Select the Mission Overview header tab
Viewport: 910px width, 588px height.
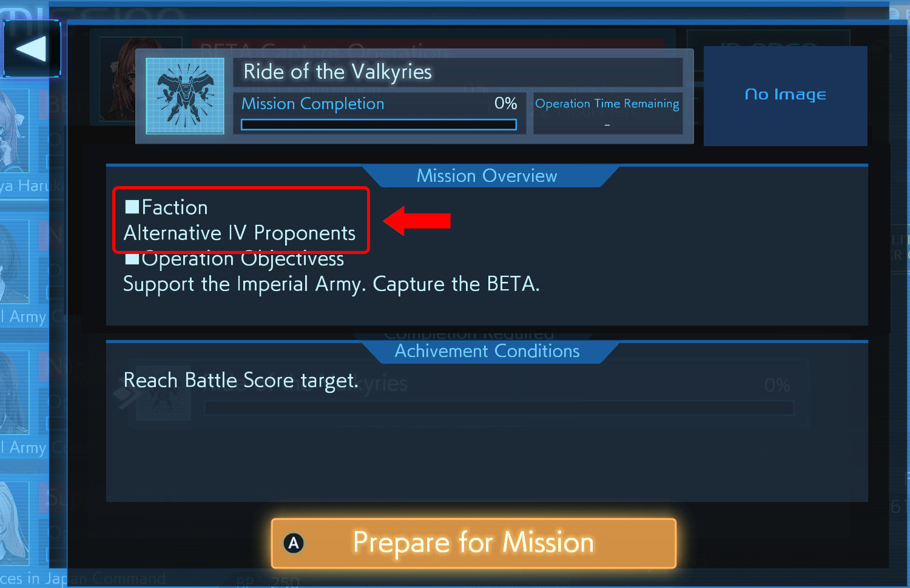tap(487, 176)
